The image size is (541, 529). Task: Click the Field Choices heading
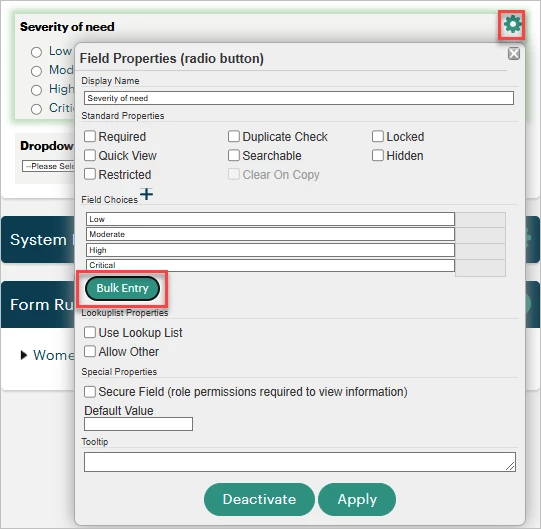point(109,199)
